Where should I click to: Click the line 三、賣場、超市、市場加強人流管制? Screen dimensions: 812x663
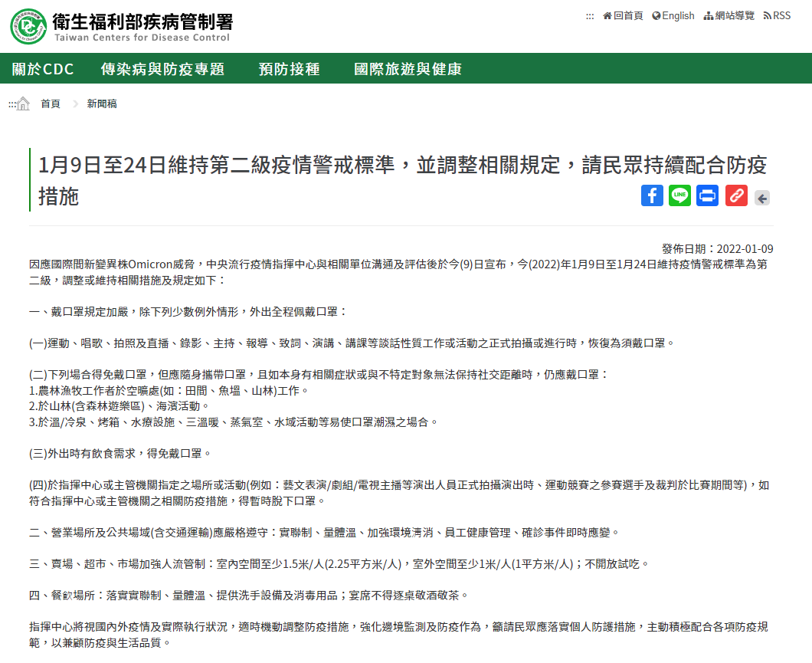pos(339,564)
